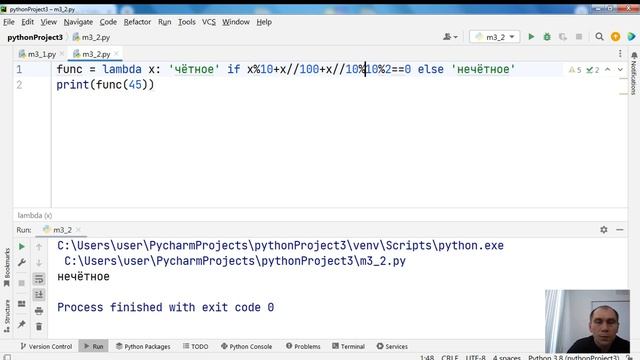Image resolution: width=640 pixels, height=360 pixels.
Task: Open run settings wrench icon
Action: point(22,262)
